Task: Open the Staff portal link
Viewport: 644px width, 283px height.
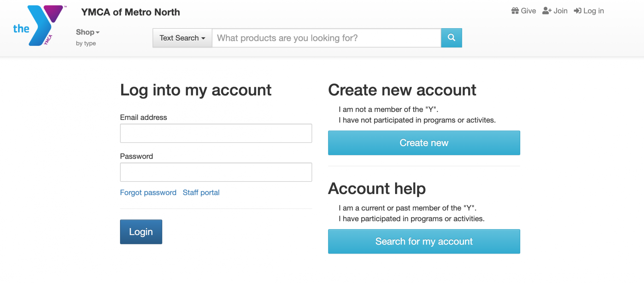Action: 201,192
